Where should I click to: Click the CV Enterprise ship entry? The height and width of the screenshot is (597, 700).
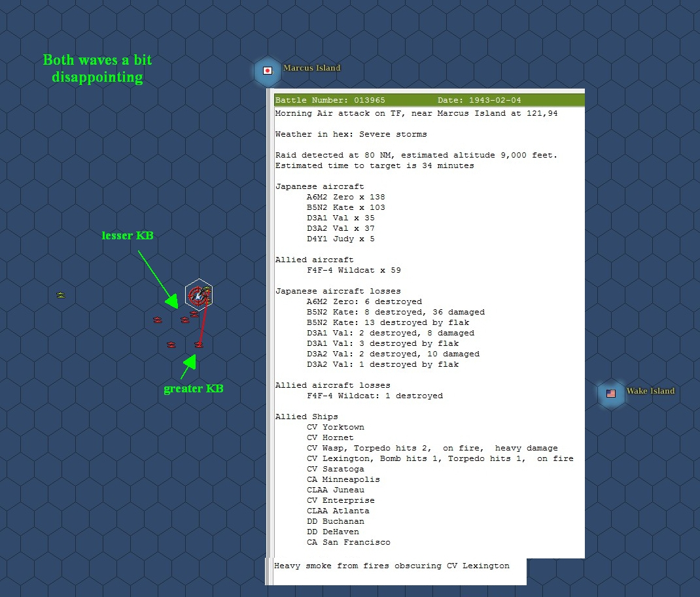coord(341,501)
